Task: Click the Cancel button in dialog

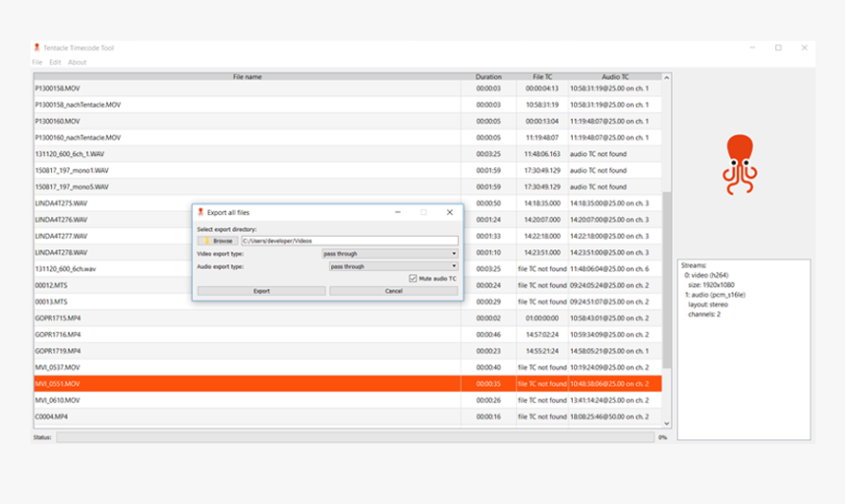Action: coord(393,291)
